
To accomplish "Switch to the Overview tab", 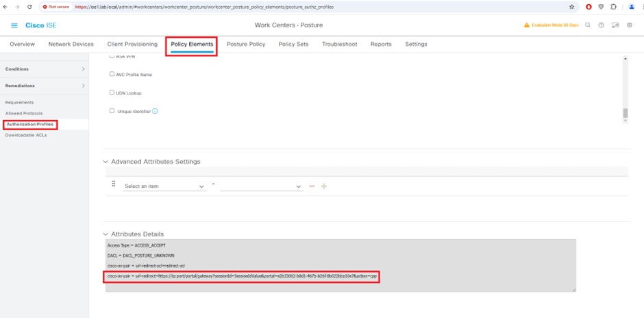I will (22, 44).
